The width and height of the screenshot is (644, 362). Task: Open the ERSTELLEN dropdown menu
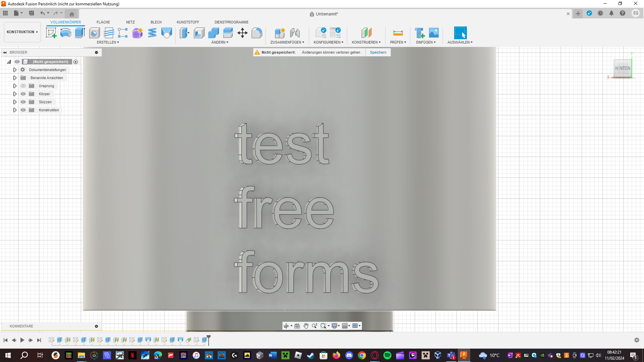pyautogui.click(x=108, y=42)
